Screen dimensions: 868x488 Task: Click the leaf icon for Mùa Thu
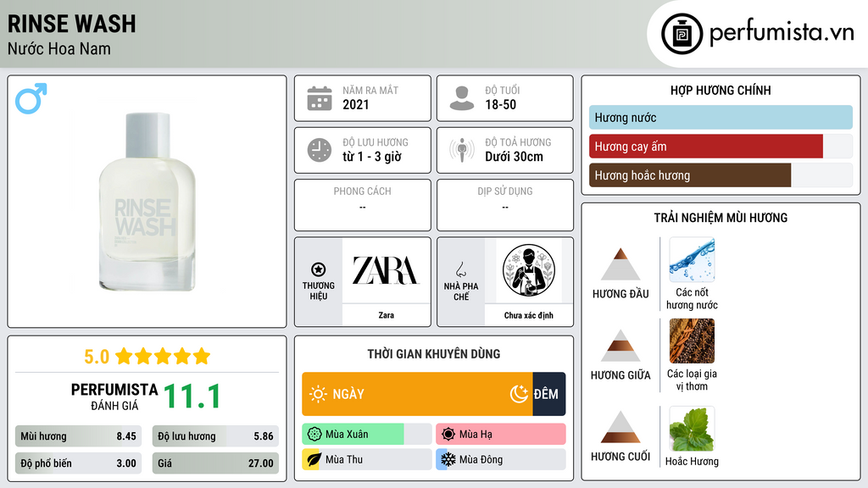coord(314,460)
